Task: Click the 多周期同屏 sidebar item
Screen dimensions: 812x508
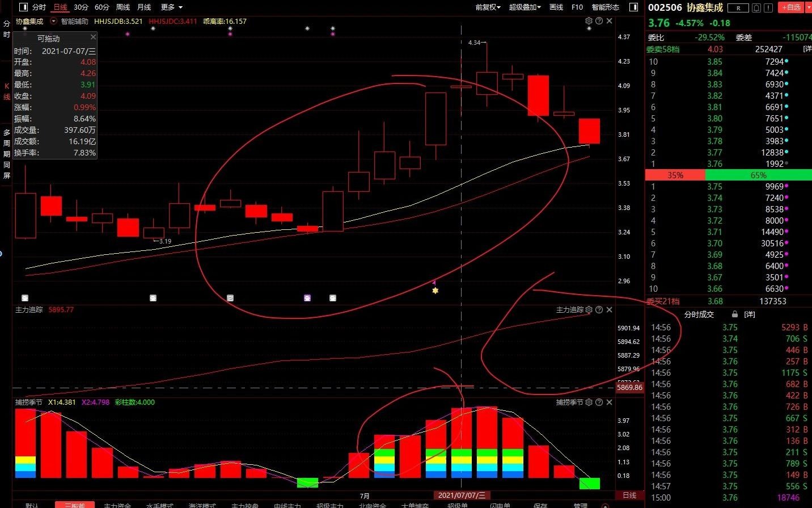Action: click(7, 154)
